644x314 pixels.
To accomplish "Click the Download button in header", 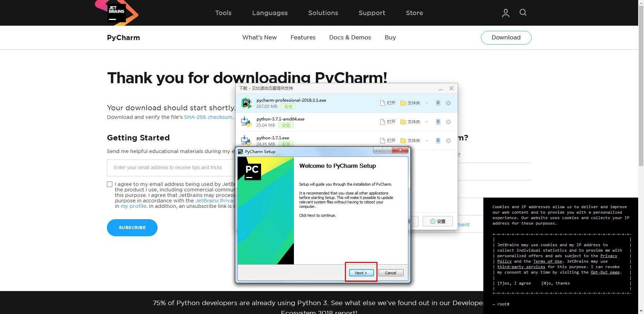I will [x=506, y=38].
